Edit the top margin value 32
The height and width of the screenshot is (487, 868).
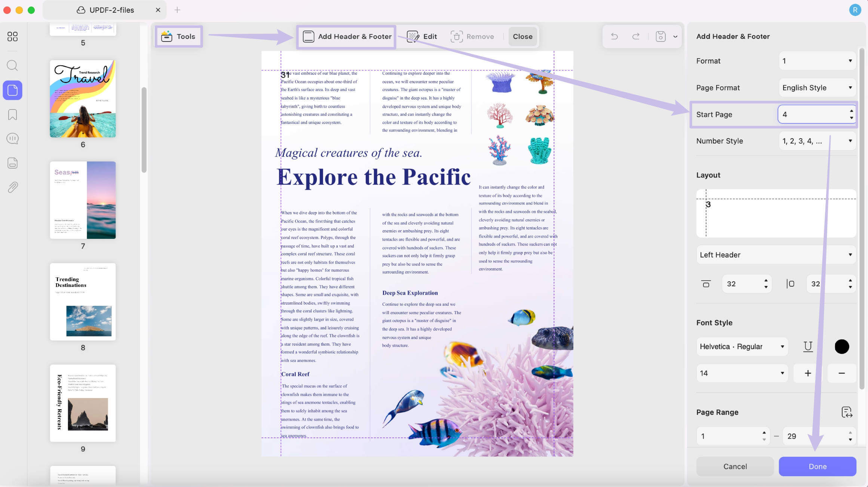[742, 284]
